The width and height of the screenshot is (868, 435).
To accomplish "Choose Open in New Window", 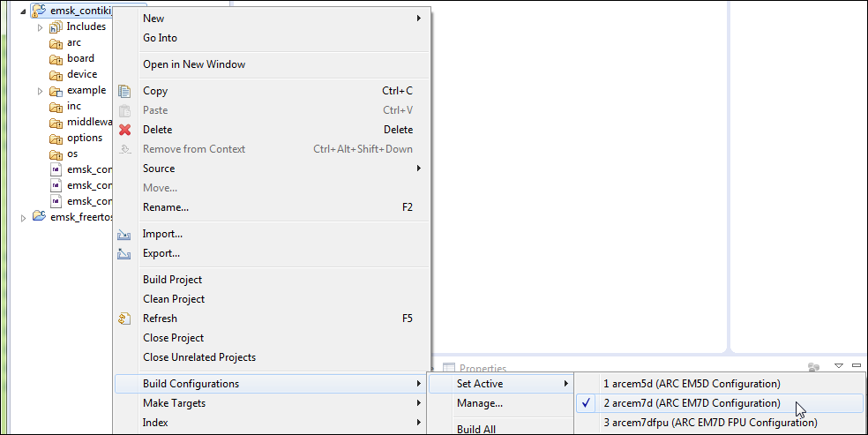I will click(x=272, y=64).
